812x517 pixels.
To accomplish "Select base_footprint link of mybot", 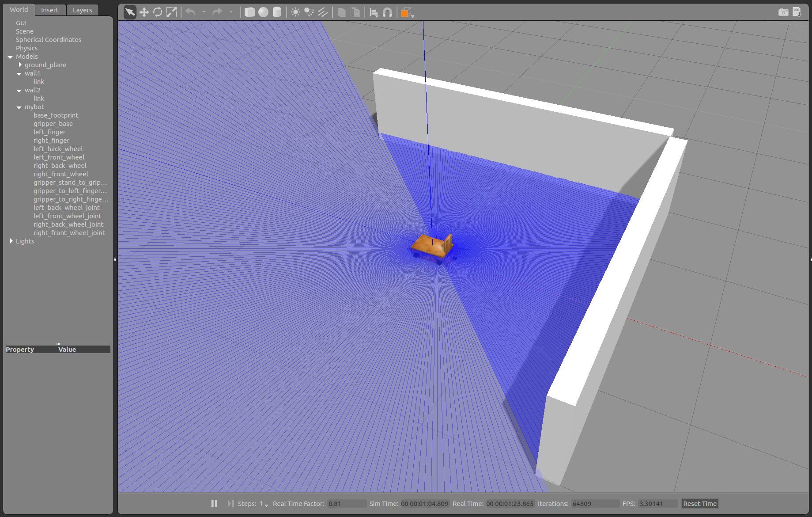I will [56, 115].
